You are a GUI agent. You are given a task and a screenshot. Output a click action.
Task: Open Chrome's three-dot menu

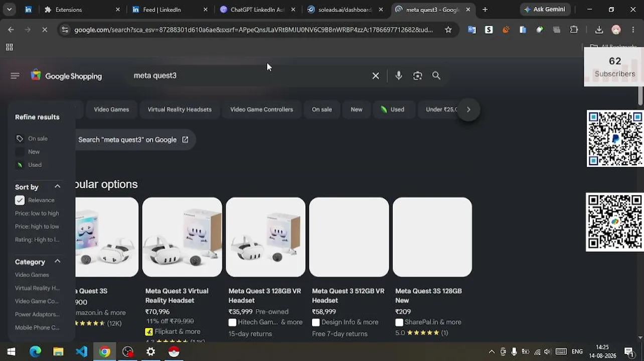633,30
